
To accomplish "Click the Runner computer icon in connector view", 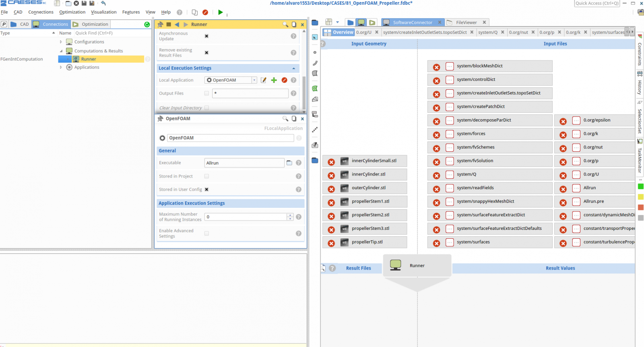I will point(396,265).
